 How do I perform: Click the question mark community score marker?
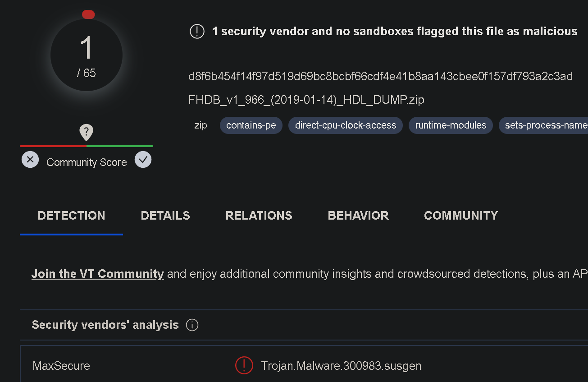[86, 132]
